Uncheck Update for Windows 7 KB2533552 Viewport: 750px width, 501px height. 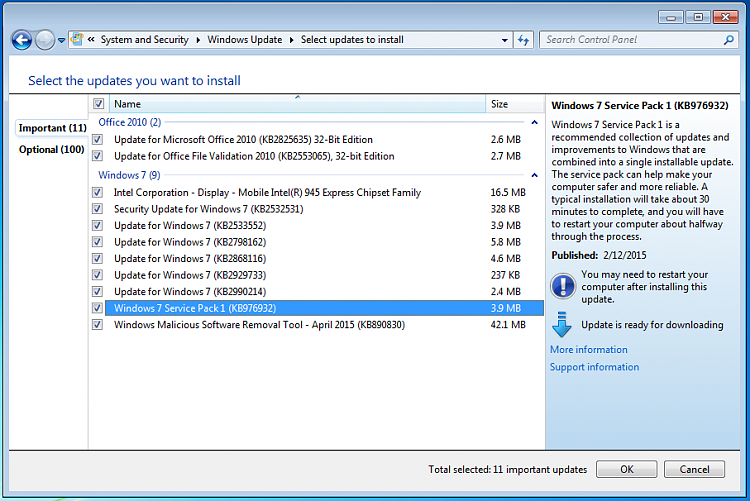point(98,225)
